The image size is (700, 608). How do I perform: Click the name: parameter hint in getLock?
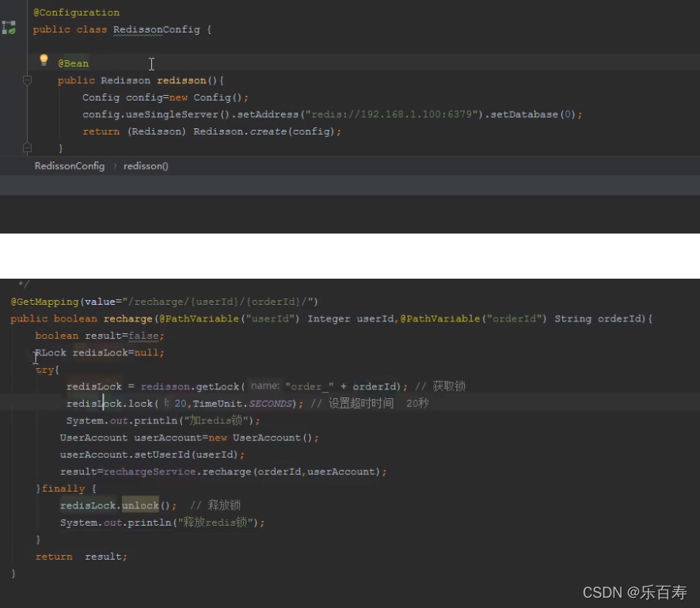click(265, 386)
